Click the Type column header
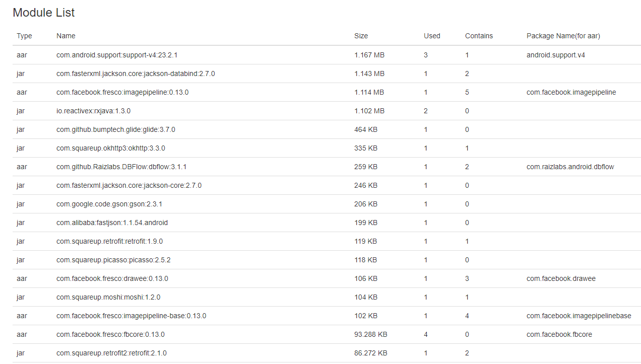The height and width of the screenshot is (364, 641). tap(24, 36)
